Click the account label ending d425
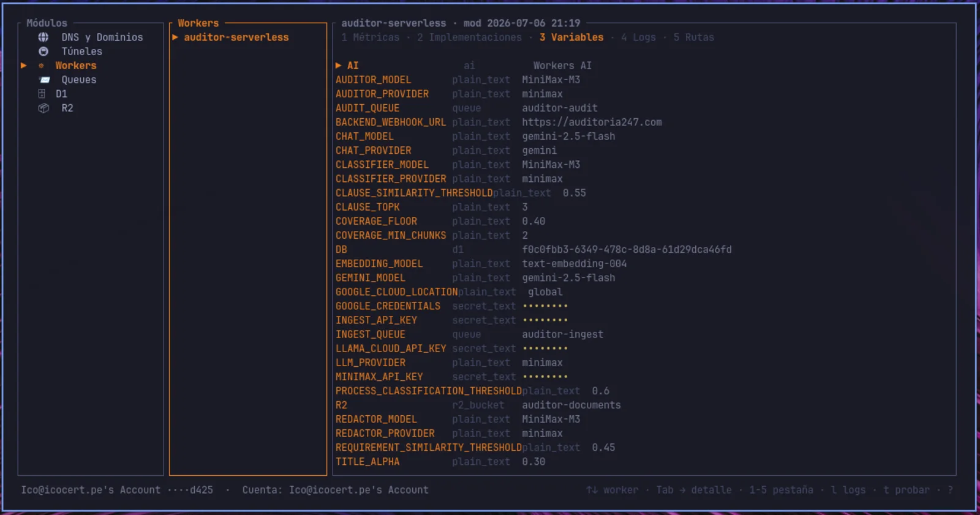 pyautogui.click(x=117, y=490)
